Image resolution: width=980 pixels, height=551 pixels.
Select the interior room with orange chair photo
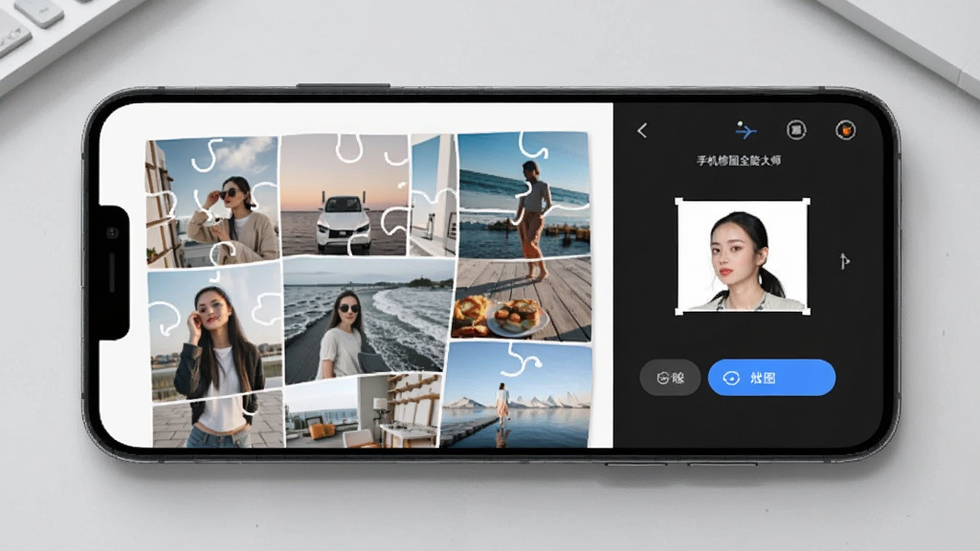(x=363, y=411)
